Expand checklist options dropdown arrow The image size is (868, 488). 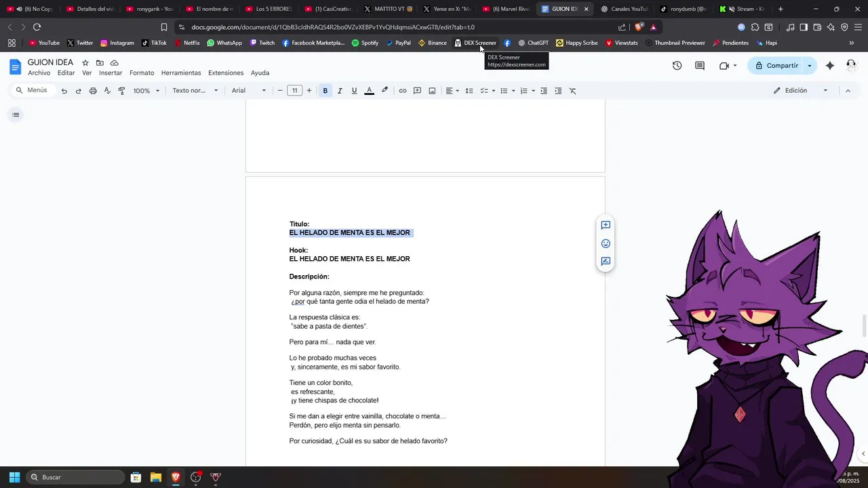click(494, 91)
